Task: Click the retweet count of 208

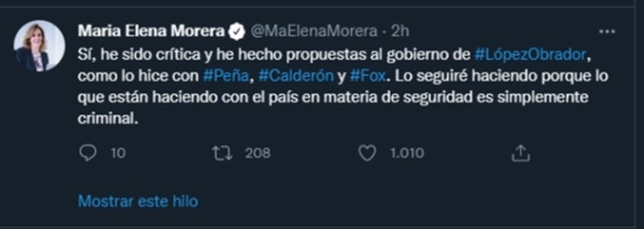Action: (258, 153)
